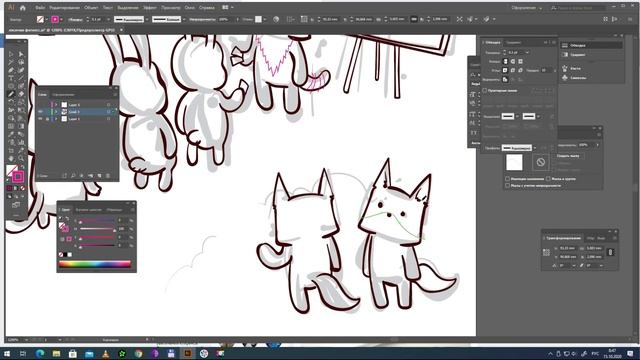The width and height of the screenshot is (640, 360).
Task: Switch to Градиент tab in Stroke panel
Action: tap(513, 42)
